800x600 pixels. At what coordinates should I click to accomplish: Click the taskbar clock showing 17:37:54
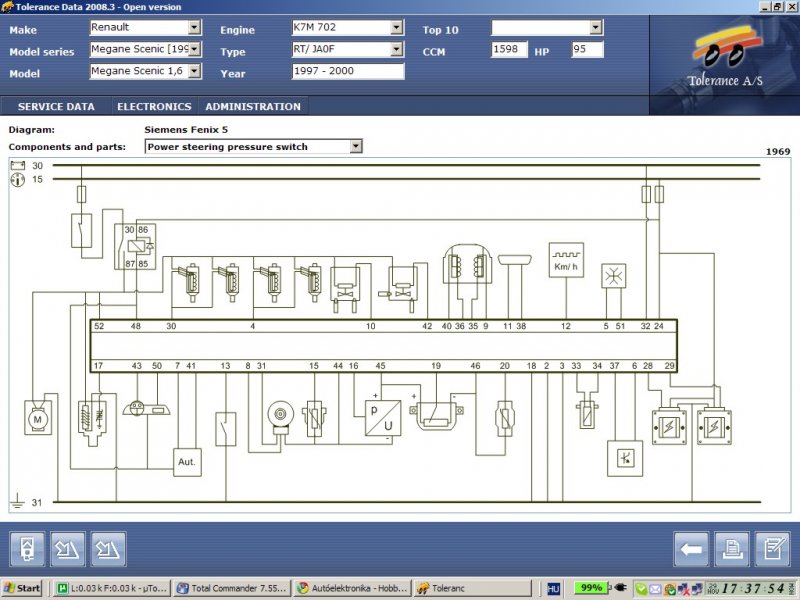point(754,588)
